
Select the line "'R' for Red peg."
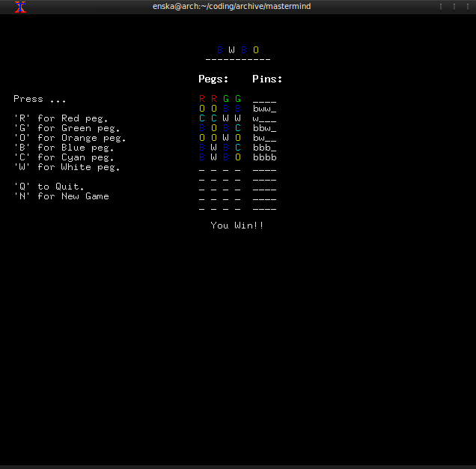tap(61, 118)
